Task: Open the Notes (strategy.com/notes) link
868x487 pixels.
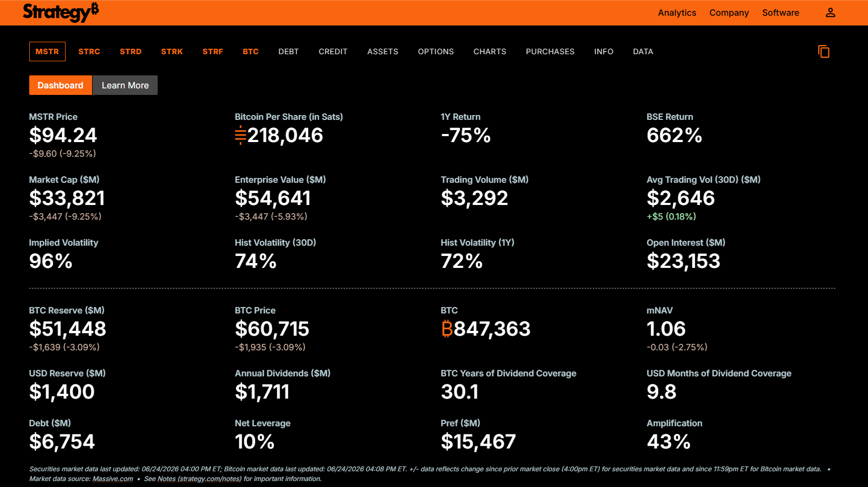Action: (x=199, y=479)
